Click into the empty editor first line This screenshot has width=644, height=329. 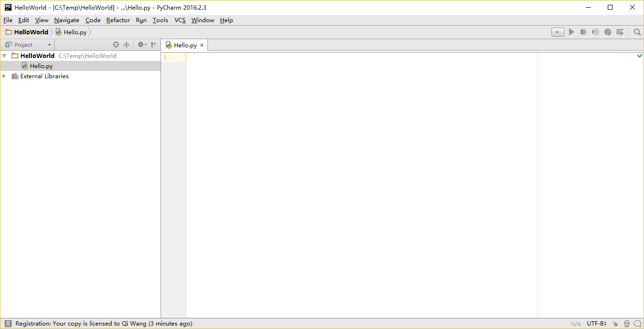pos(362,57)
